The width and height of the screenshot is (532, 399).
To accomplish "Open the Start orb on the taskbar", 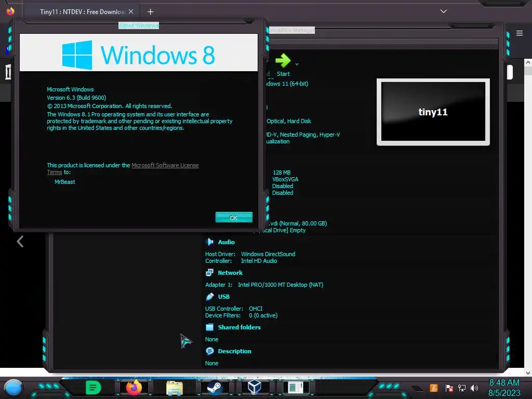I will pos(14,388).
